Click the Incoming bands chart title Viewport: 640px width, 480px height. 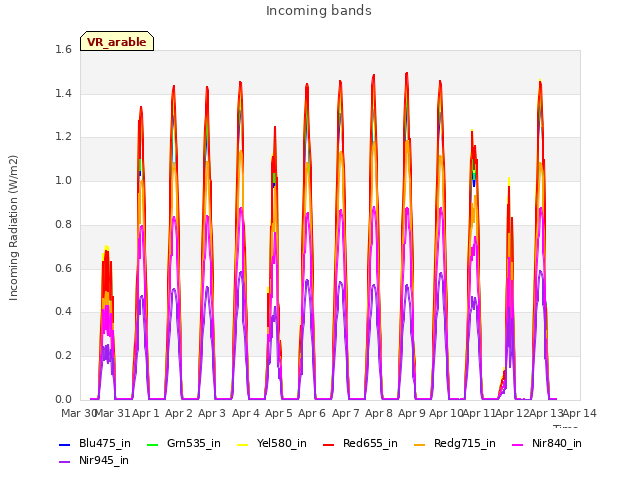coord(319,11)
